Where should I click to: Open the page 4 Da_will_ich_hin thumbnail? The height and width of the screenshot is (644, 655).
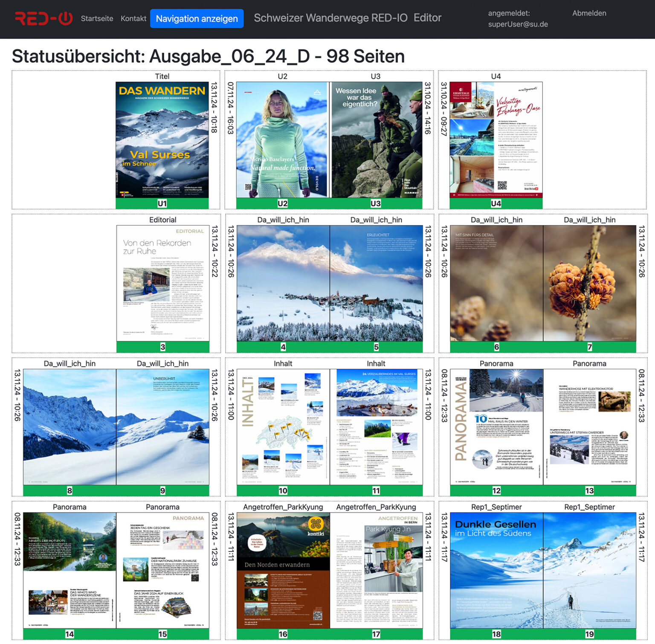point(283,283)
